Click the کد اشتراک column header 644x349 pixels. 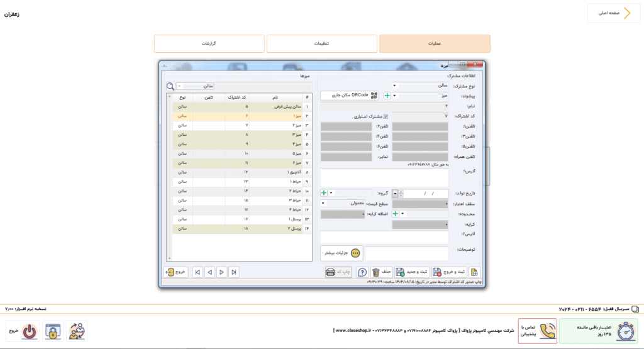click(237, 97)
